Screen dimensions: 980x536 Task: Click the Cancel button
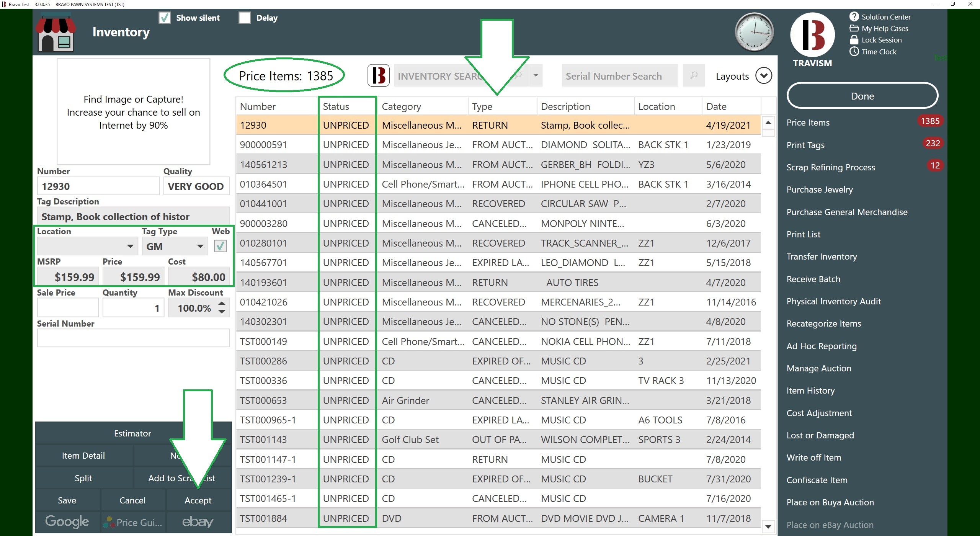[132, 500]
